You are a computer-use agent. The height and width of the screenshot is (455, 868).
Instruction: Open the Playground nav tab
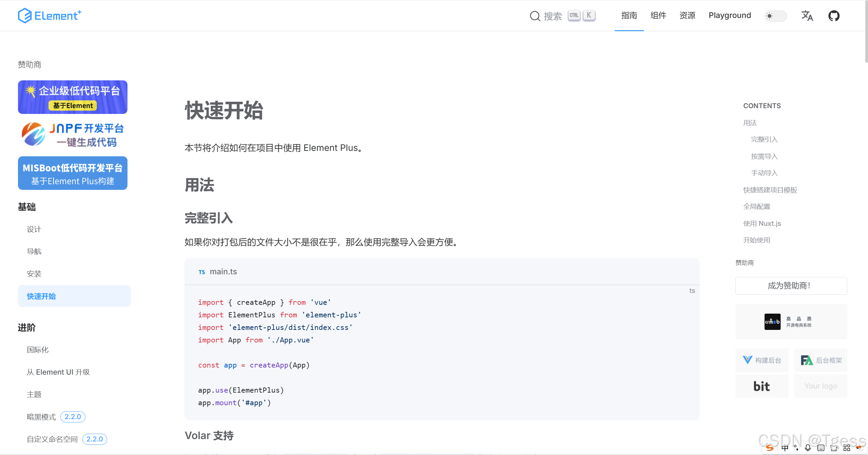[x=730, y=16]
